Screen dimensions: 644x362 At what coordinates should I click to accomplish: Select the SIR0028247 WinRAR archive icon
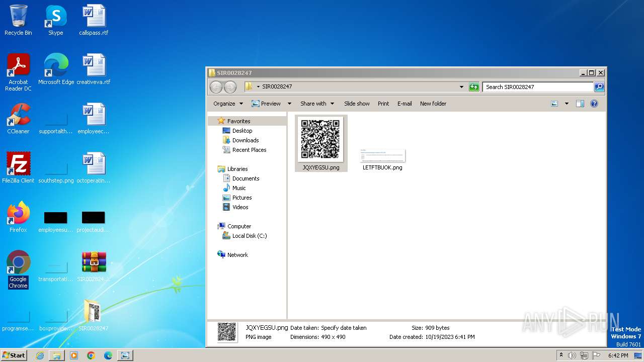(94, 266)
